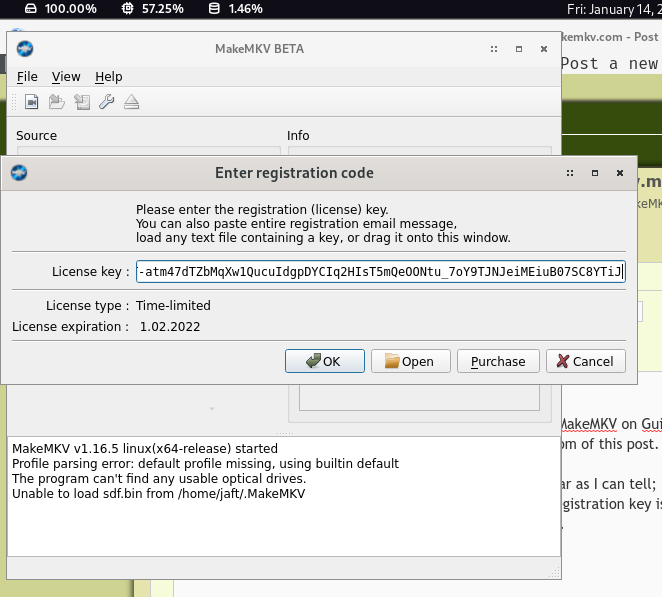The width and height of the screenshot is (662, 597).
Task: Click inside the License key field
Action: point(380,272)
